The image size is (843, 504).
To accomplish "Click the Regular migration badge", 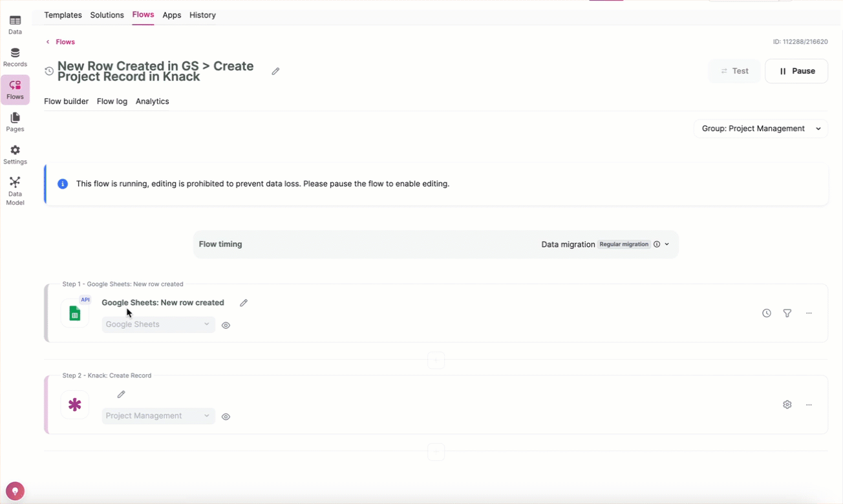I will click(624, 244).
